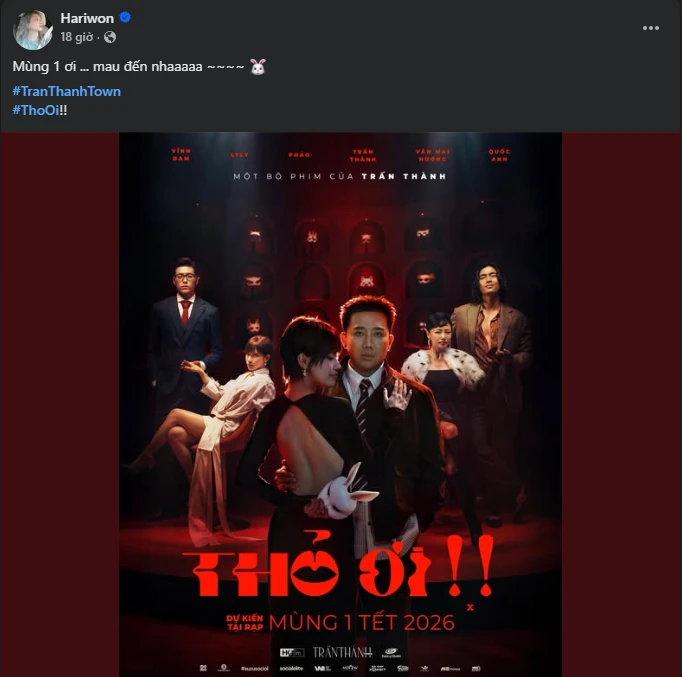Click the cast name "Vĩnh Đam" on the poster
Image resolution: width=682 pixels, height=677 pixels.
point(181,153)
